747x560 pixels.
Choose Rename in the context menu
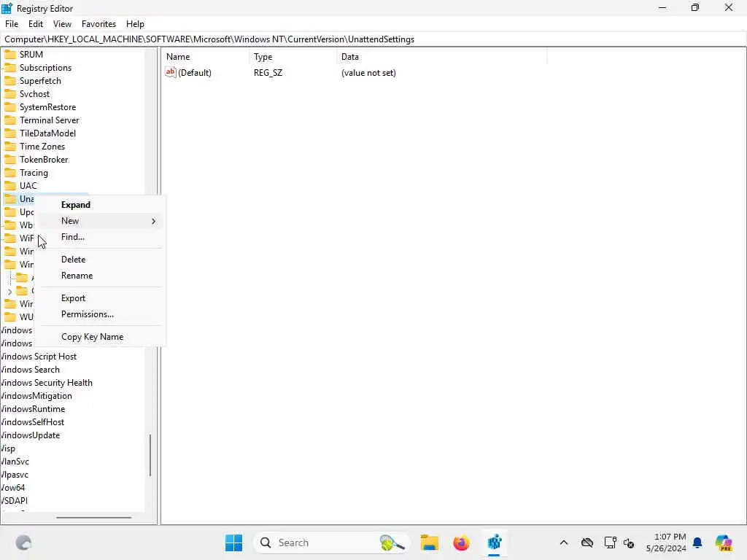[77, 276]
